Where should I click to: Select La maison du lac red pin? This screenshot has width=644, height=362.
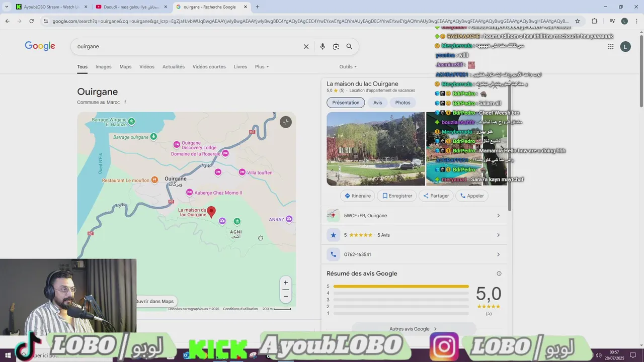(212, 212)
